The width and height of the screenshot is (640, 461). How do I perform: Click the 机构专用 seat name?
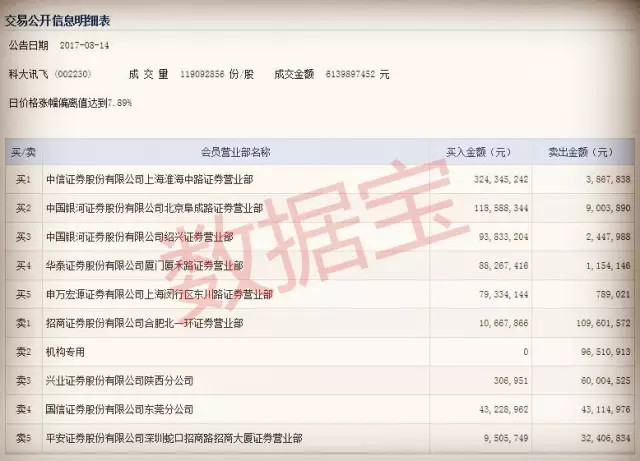65,352
